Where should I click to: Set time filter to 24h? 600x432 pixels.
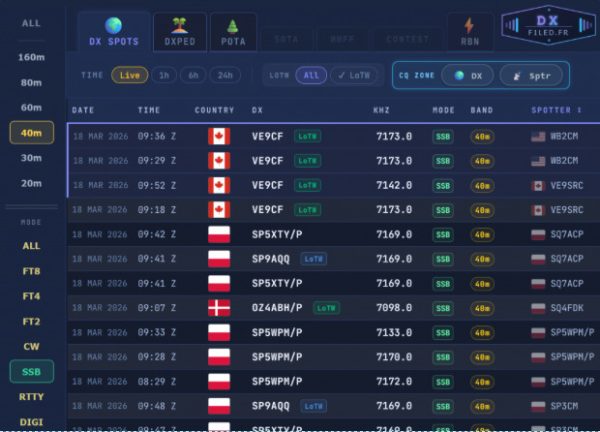[226, 75]
